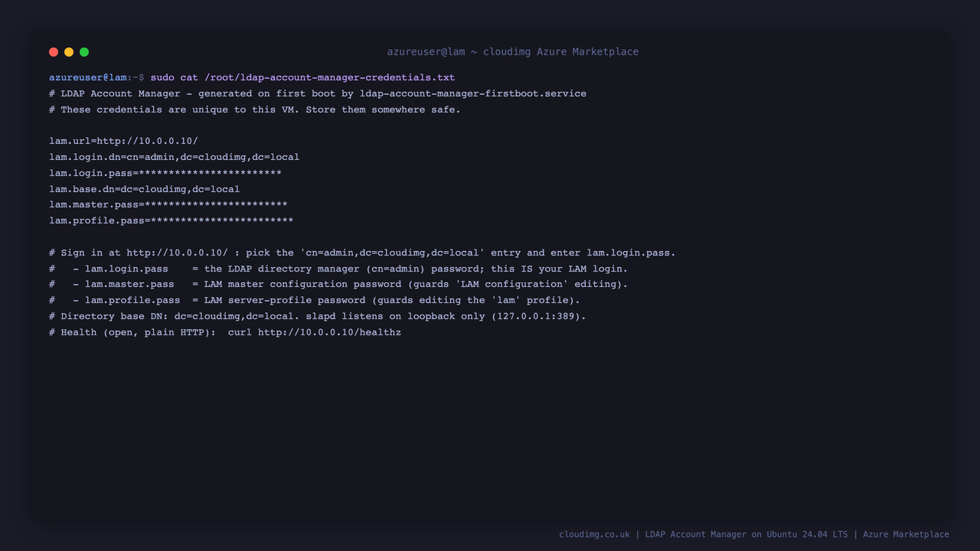Click the 'curl http://10.0.0.10/healthz' health line
The height and width of the screenshot is (551, 980).
225,332
